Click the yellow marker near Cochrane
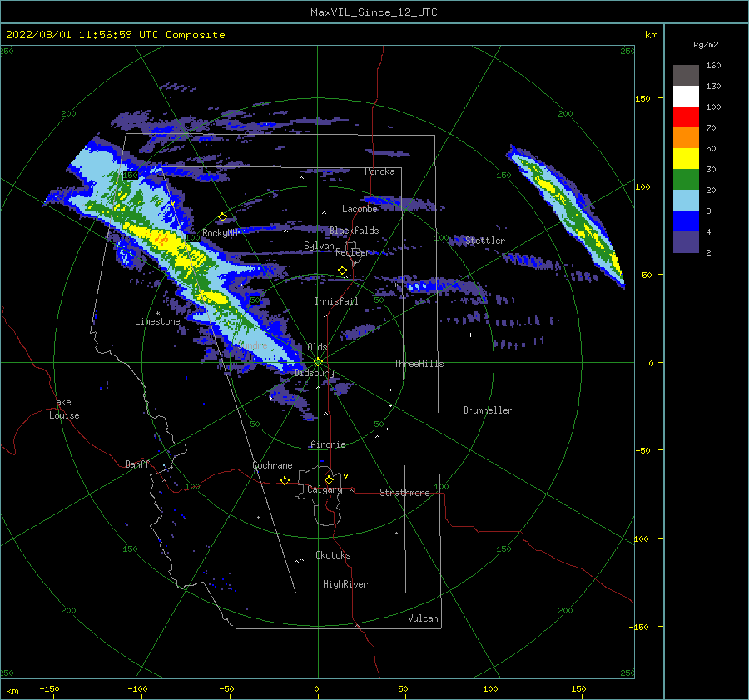The width and height of the screenshot is (749, 700). coord(285,480)
